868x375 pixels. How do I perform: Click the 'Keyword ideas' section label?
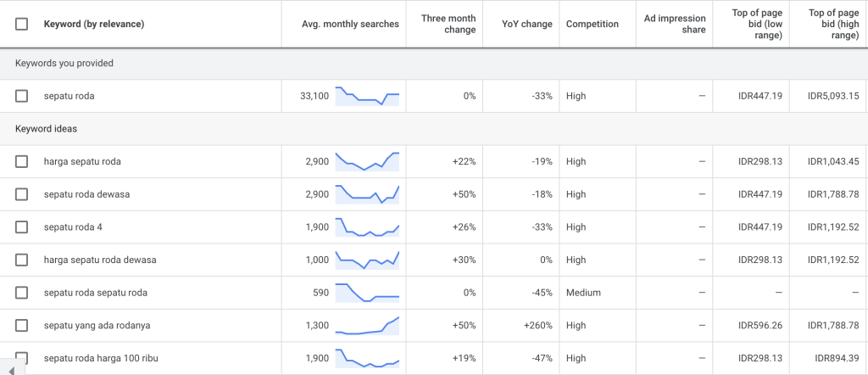point(46,129)
